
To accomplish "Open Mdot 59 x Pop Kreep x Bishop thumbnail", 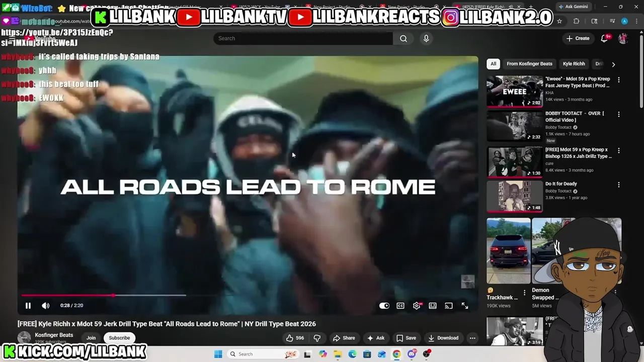I will coord(514,162).
